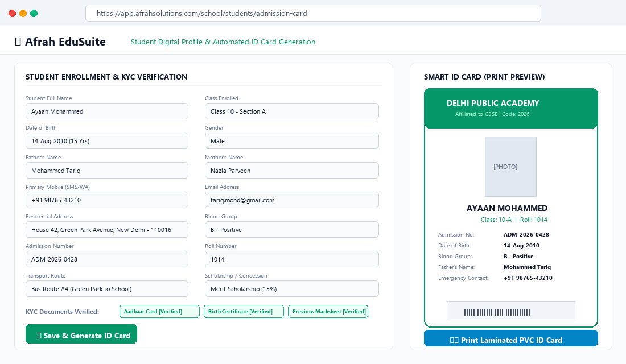Click the Class: 10-A | Roll: 1014 line
626x364 pixels.
point(514,220)
